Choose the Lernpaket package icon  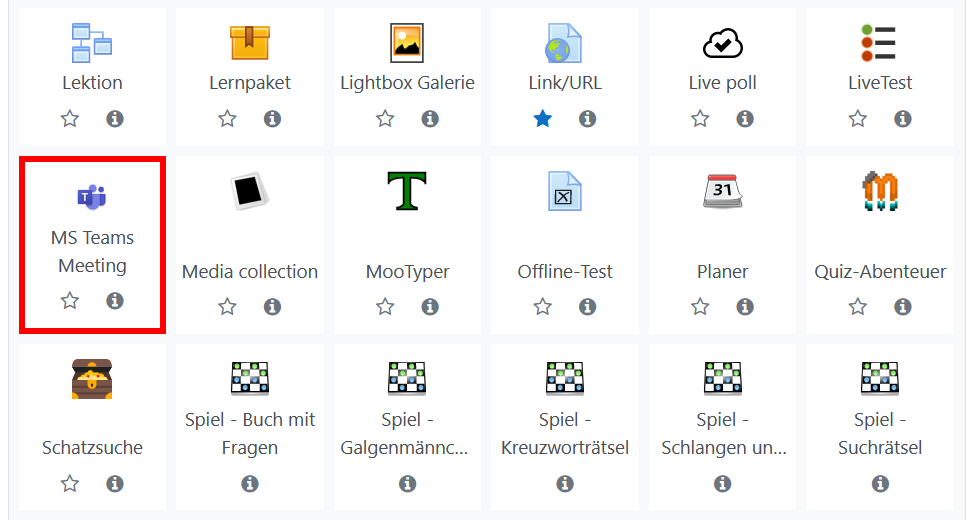pos(250,43)
